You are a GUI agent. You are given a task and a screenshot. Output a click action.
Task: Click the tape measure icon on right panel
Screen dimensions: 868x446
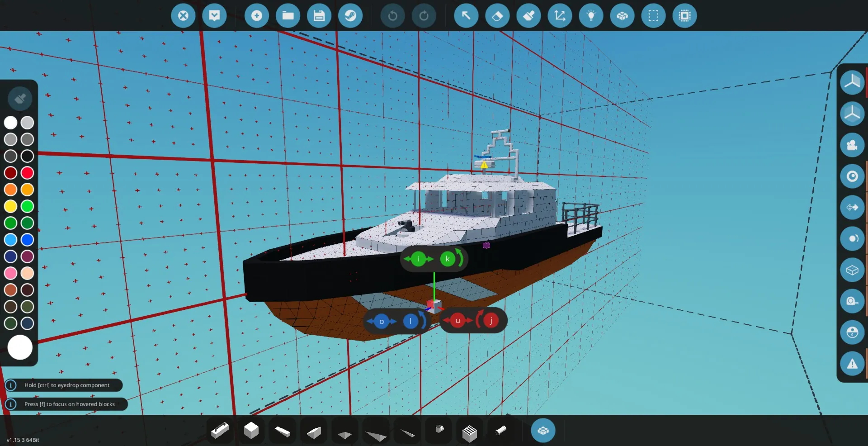852,301
